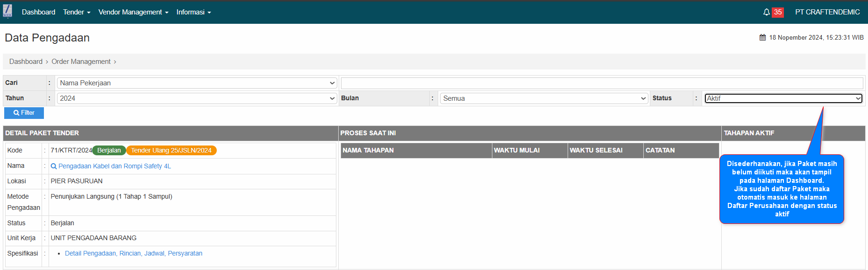Screen dimensions: 868x270
Task: Open the Bulan dropdown showing Semua
Action: coord(544,98)
